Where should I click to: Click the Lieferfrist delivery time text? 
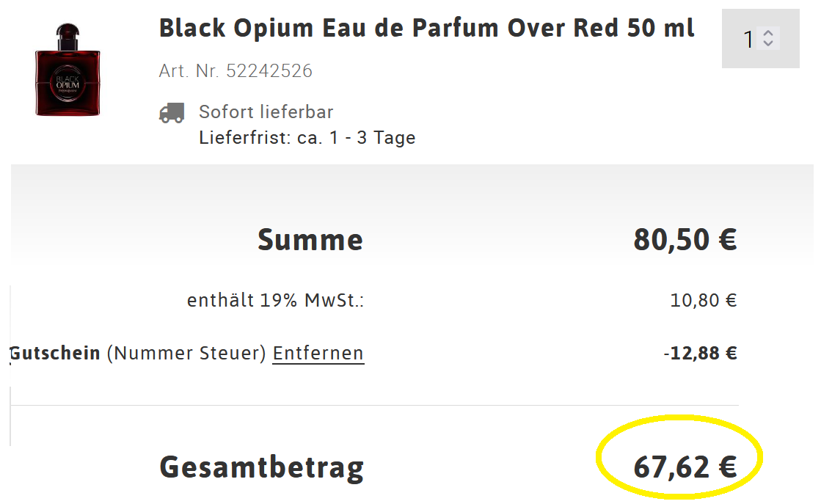coord(307,138)
